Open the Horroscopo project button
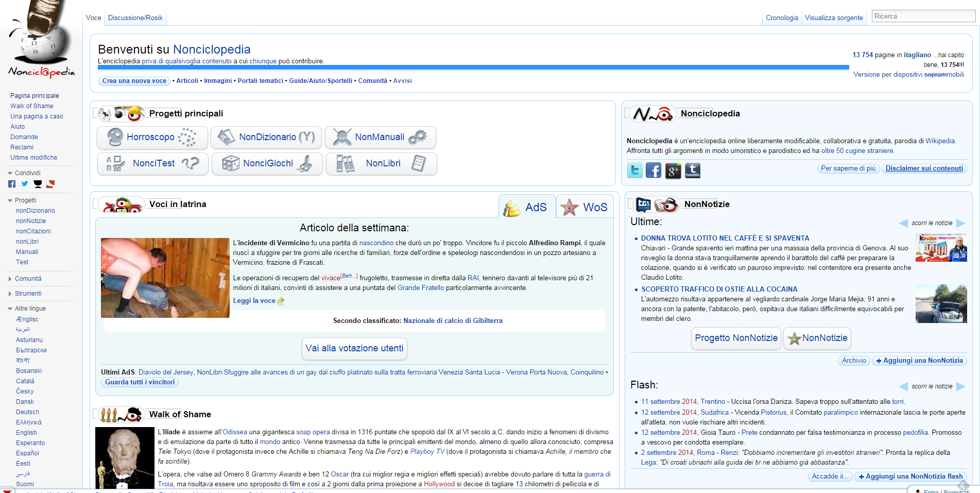The image size is (980, 493). tap(152, 138)
